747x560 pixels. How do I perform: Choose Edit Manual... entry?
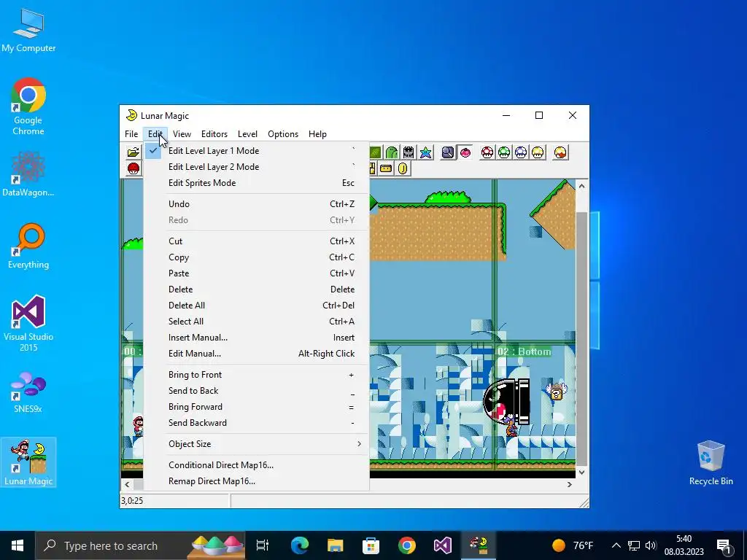tap(256, 354)
